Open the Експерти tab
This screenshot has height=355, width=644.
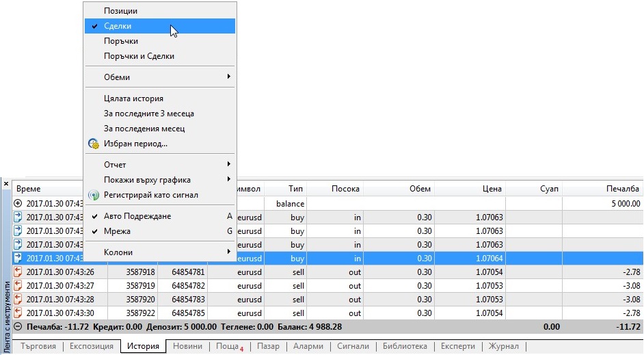(457, 346)
